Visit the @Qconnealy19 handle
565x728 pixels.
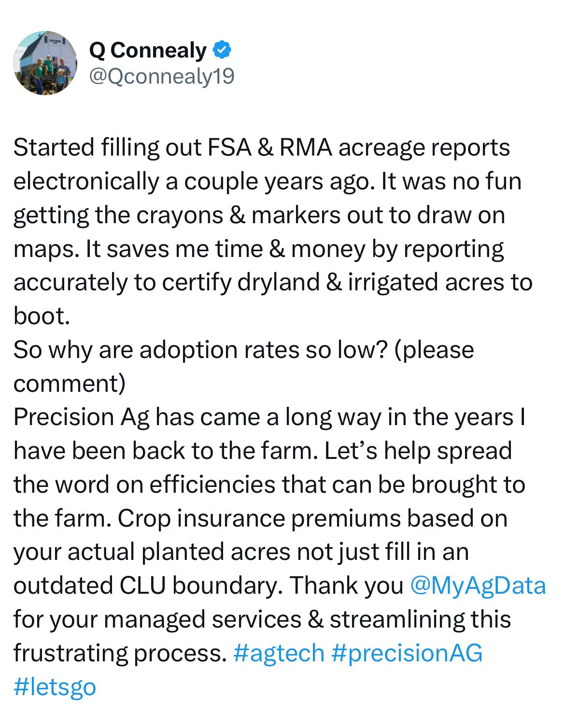[162, 76]
